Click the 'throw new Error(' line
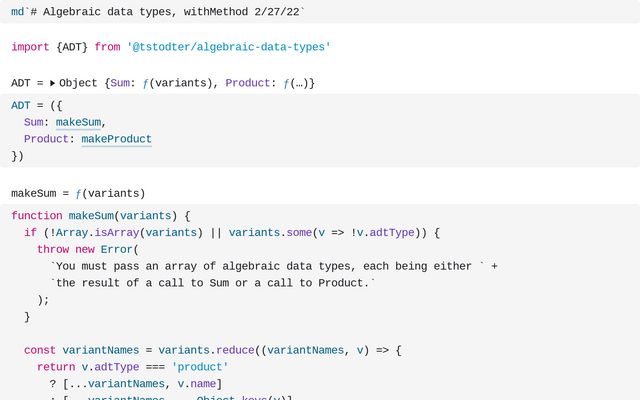Image resolution: width=640 pixels, height=400 pixels. (88, 249)
